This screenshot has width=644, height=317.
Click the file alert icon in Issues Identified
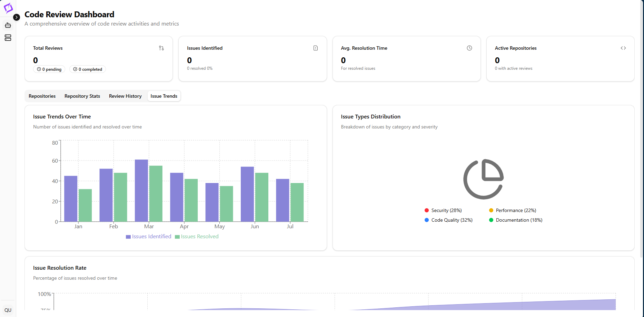[316, 48]
